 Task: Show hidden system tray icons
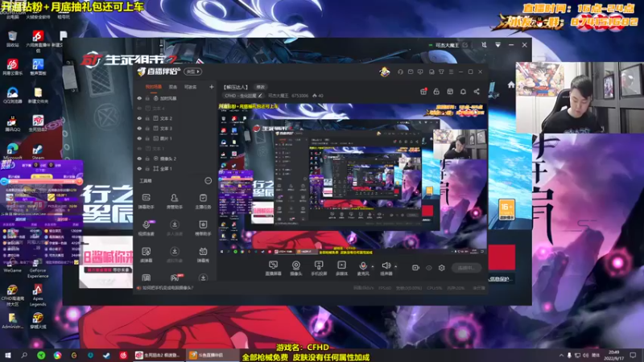[x=561, y=355]
